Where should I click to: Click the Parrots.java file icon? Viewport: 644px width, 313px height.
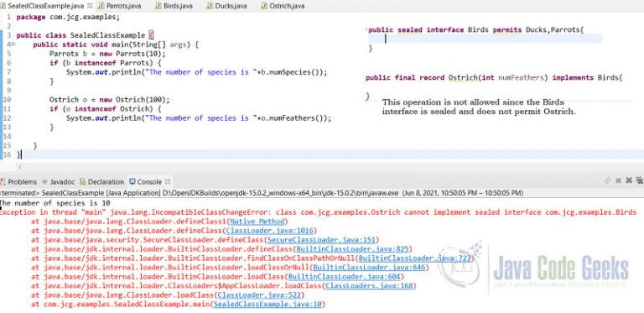tap(101, 6)
